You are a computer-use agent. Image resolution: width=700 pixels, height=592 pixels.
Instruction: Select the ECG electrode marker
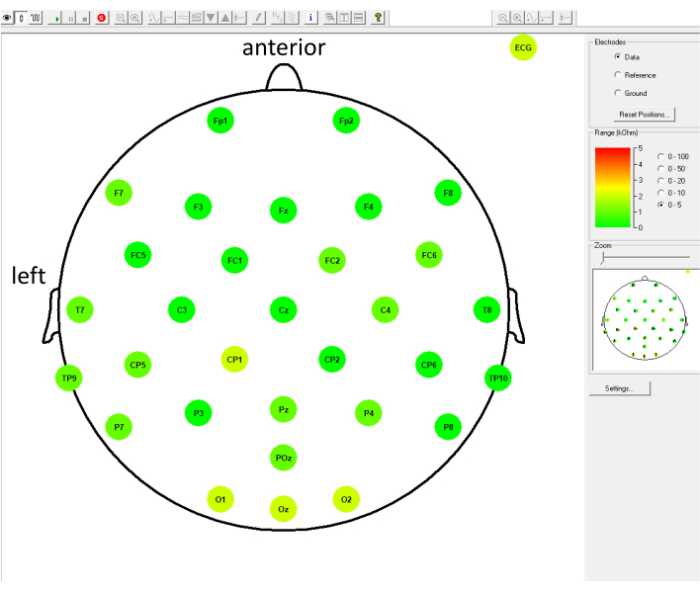(523, 47)
